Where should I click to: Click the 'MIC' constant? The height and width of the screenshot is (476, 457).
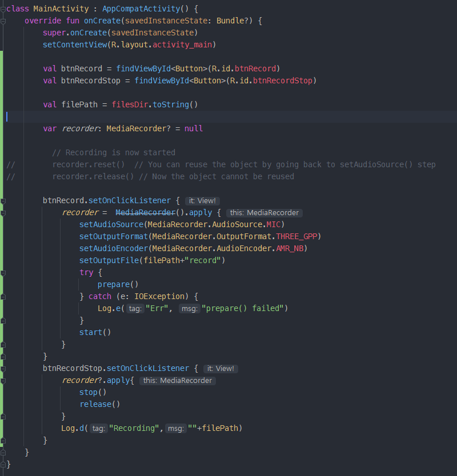point(274,225)
